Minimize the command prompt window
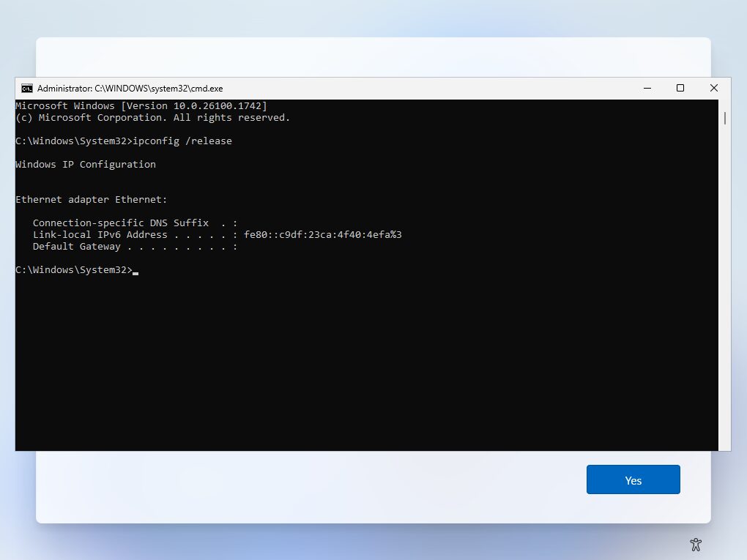Screen dimensions: 747x560 (x=647, y=88)
